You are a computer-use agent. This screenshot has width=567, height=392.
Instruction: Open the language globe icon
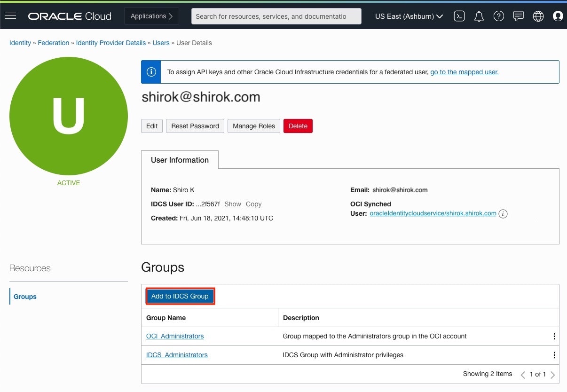point(538,16)
